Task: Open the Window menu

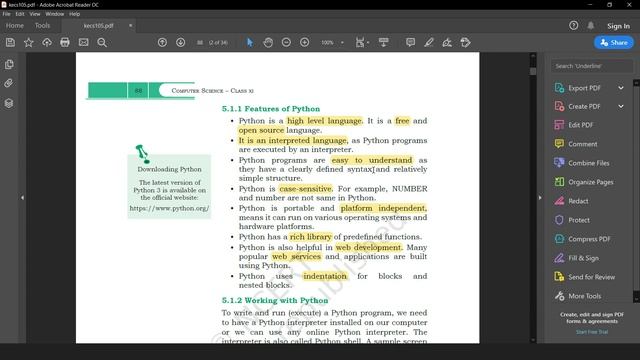Action: [55, 14]
